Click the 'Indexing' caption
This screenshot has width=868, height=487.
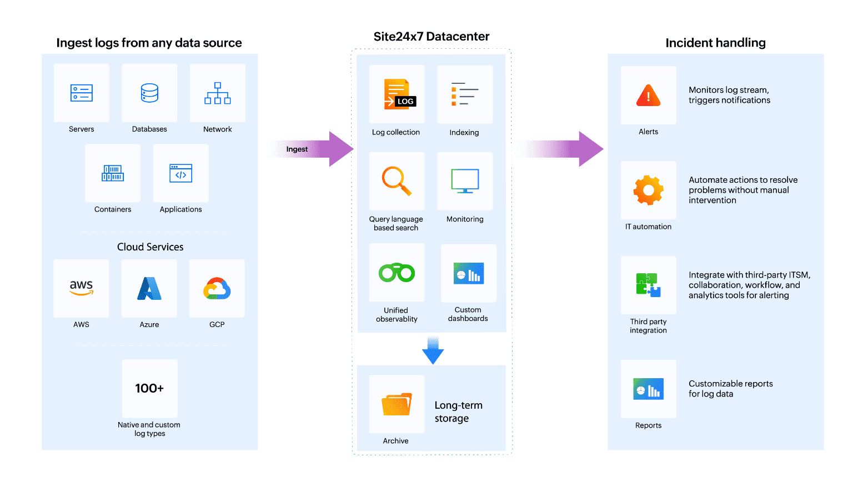pos(464,133)
